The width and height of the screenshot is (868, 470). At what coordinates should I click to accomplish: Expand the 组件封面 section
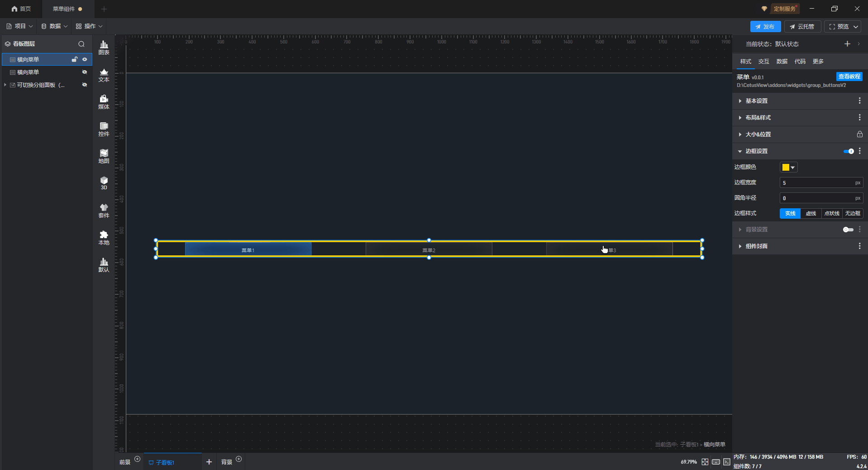tap(740, 246)
